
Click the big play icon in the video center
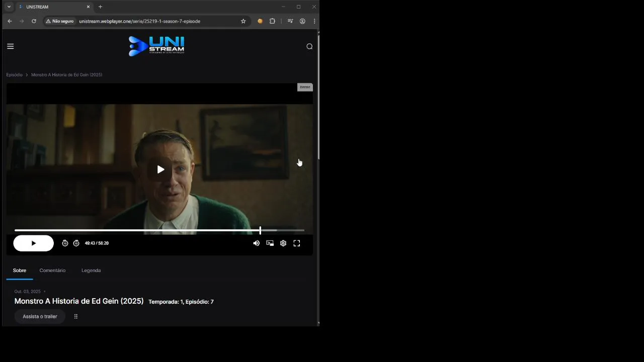tap(160, 169)
